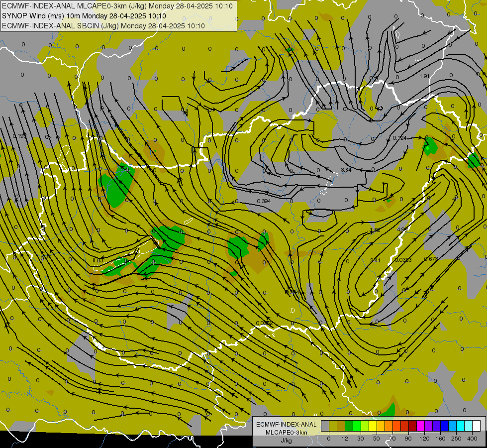Click the 0.124 value on the map
487x448 pixels.
(x=399, y=138)
